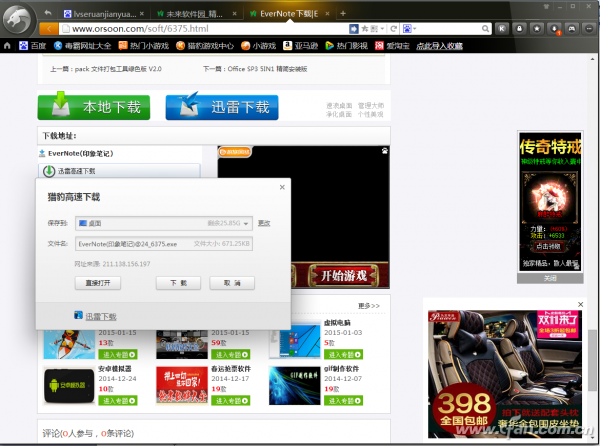
Task: Click the search magnifier icon
Action: [485, 29]
